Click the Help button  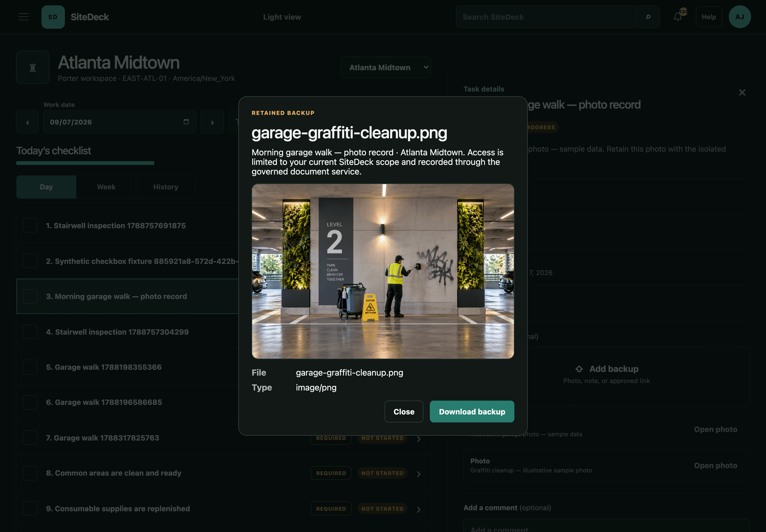pyautogui.click(x=709, y=17)
